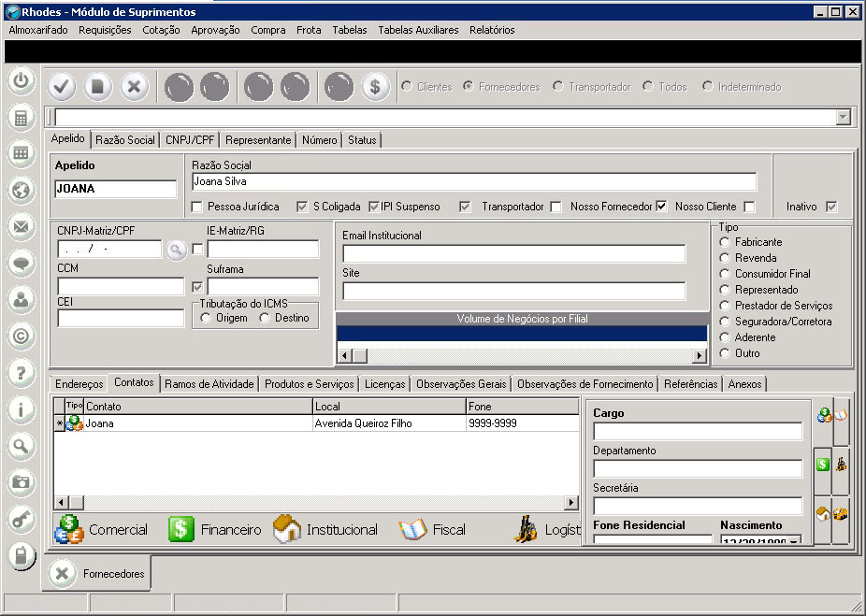Click the Fiscal contact type button
866x616 pixels.
(x=432, y=529)
